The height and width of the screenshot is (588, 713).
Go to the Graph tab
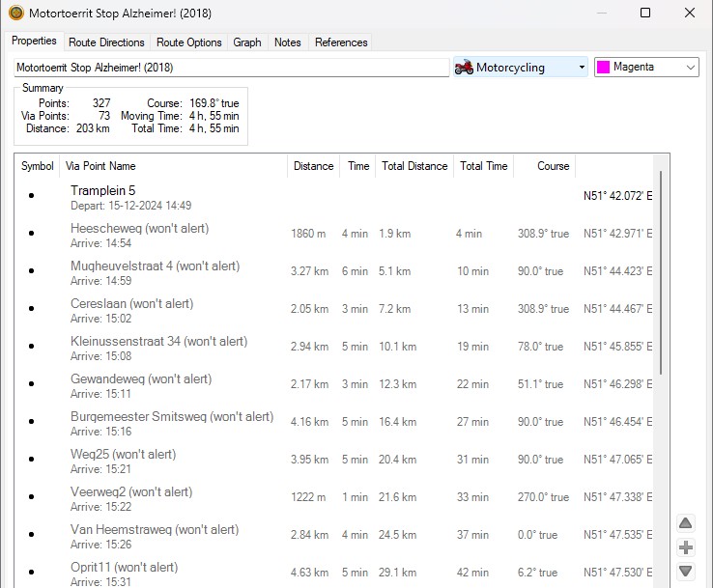point(247,42)
